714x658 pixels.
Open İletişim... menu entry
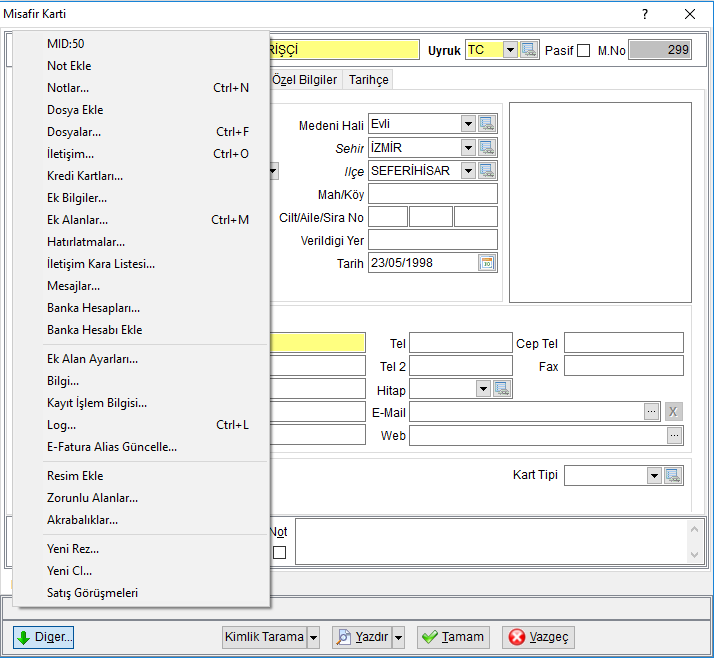click(141, 153)
